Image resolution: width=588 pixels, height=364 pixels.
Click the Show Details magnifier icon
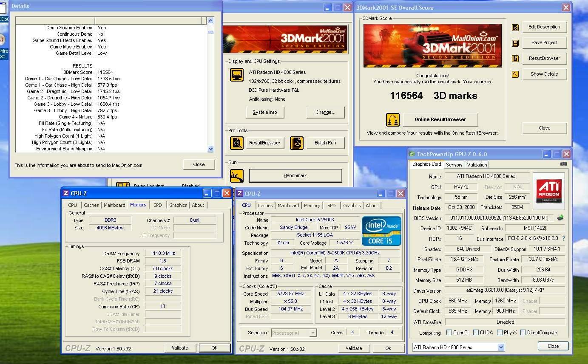click(515, 74)
